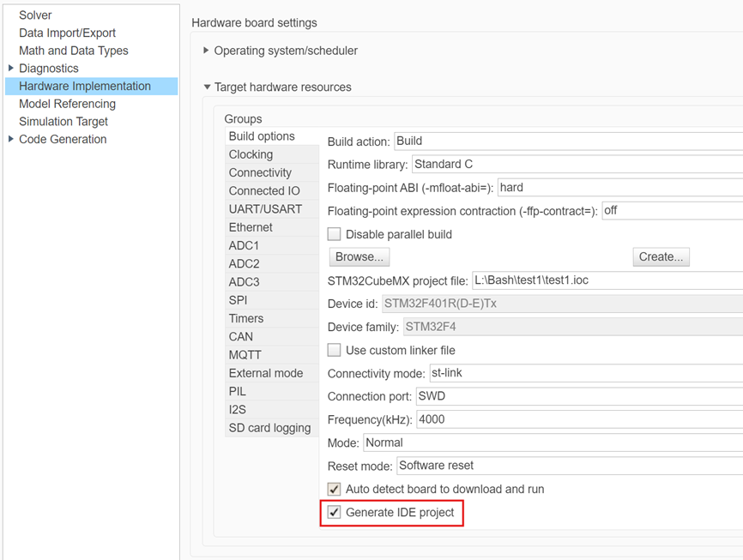Open the Build action dropdown
Image resolution: width=743 pixels, height=560 pixels.
point(566,141)
